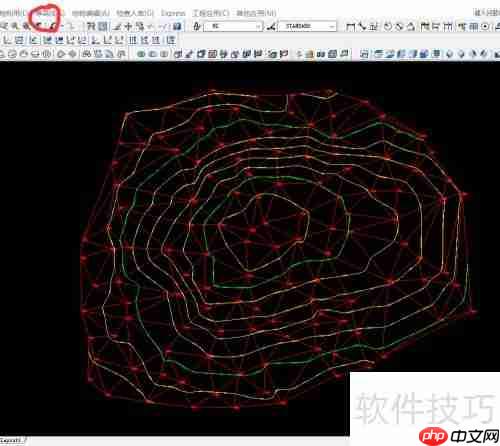Click the Help question-mark icon
500x446 pixels.
[178, 26]
